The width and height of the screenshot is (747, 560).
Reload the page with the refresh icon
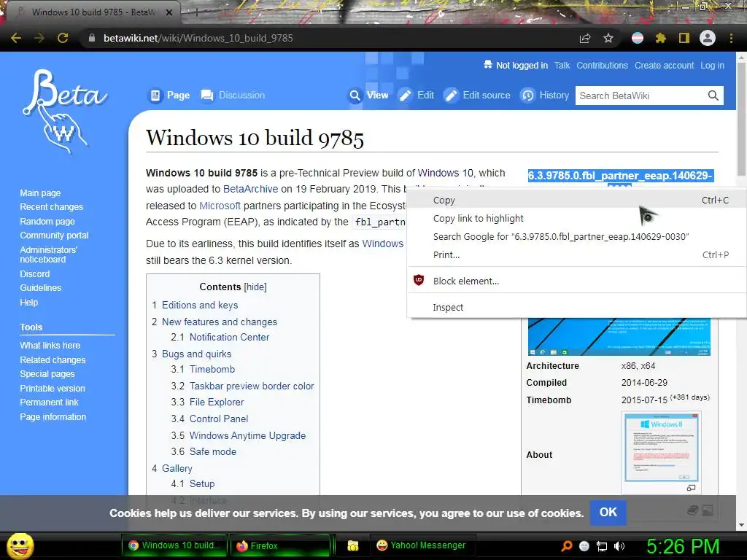click(x=63, y=38)
